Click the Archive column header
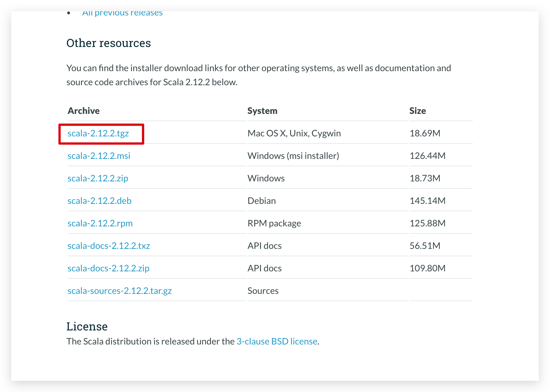550x392 pixels. 83,111
